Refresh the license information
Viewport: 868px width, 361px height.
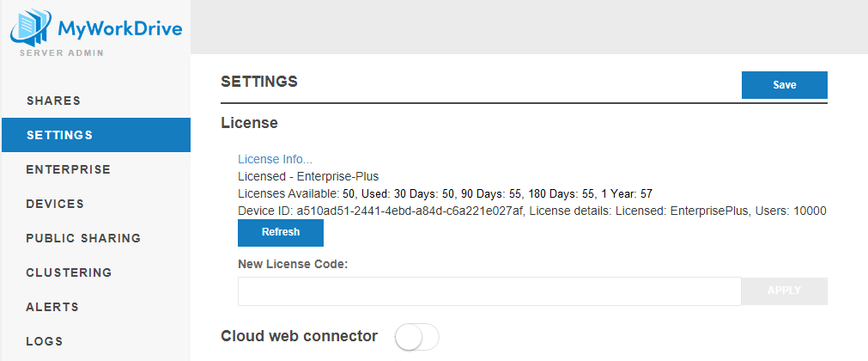[x=281, y=232]
